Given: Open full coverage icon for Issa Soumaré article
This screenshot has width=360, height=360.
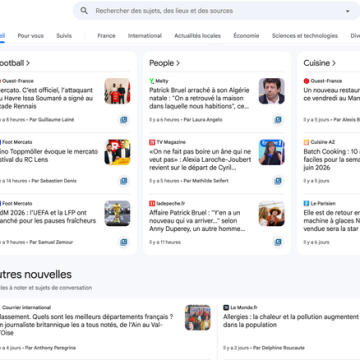Looking at the screenshot, I should click(x=124, y=120).
